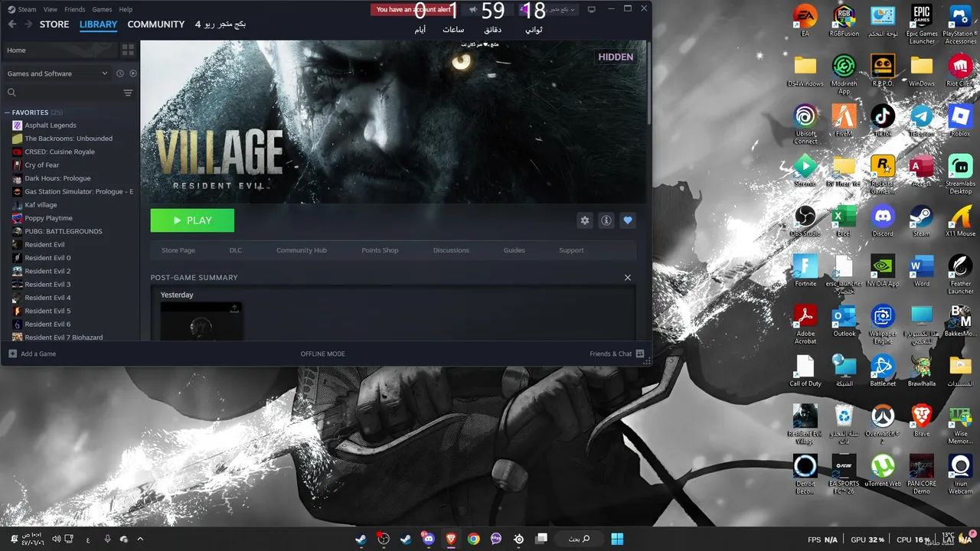
Task: Open Friends & Chat
Action: (616, 354)
